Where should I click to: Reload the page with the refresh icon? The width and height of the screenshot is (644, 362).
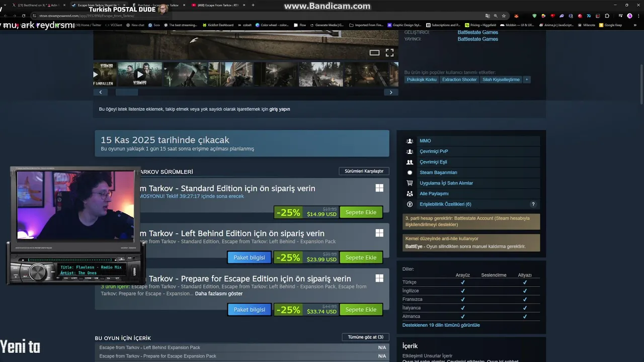tap(23, 16)
